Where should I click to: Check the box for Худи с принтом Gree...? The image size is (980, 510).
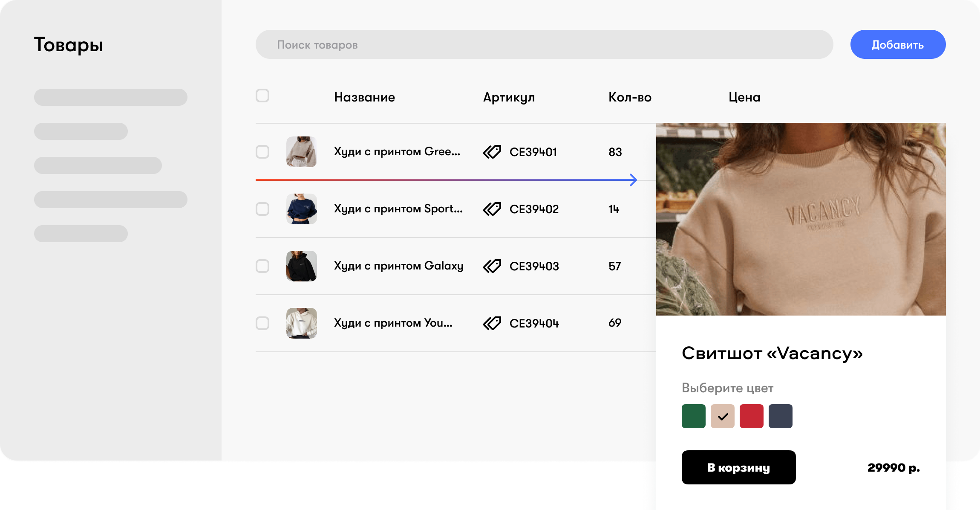point(262,152)
